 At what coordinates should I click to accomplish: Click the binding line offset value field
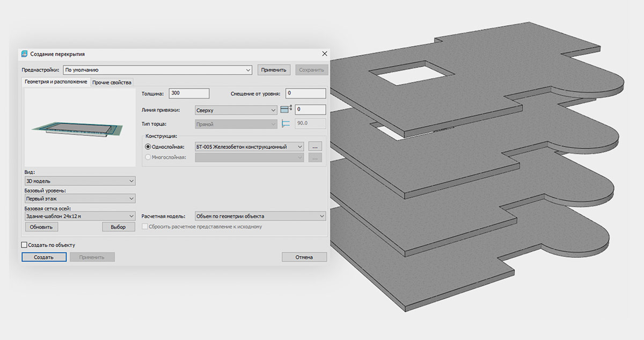click(x=310, y=110)
